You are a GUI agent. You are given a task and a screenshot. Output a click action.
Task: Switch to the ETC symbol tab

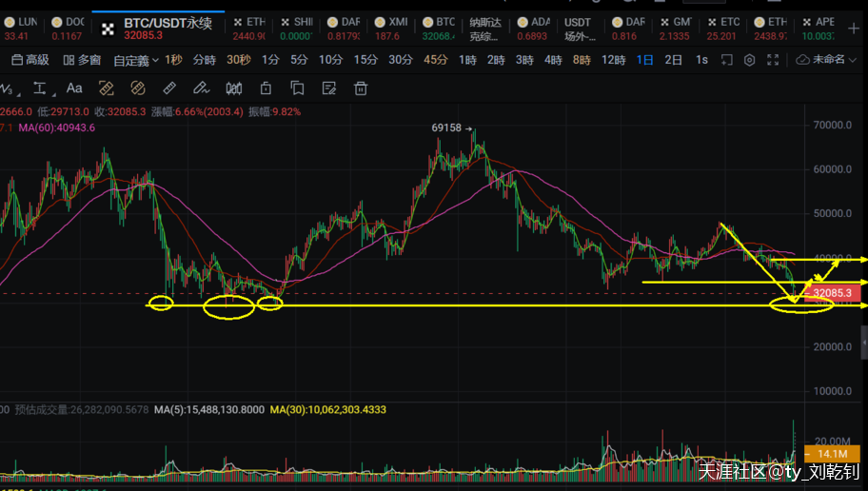click(723, 29)
